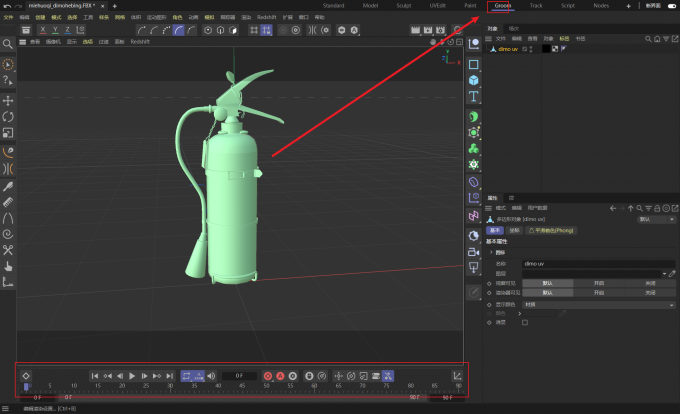Select the Rotate tool in left toolbar
Image resolution: width=680 pixels, height=414 pixels.
pos(8,117)
